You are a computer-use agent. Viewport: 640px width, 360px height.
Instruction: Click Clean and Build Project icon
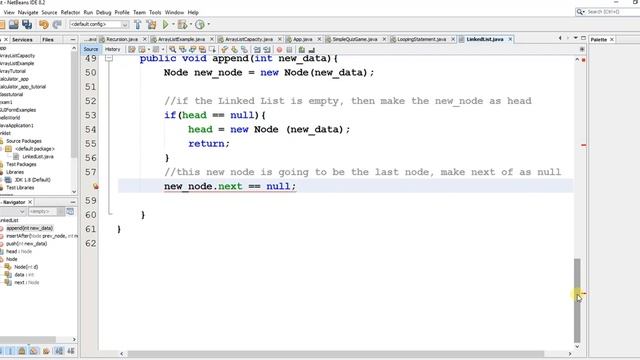click(151, 24)
